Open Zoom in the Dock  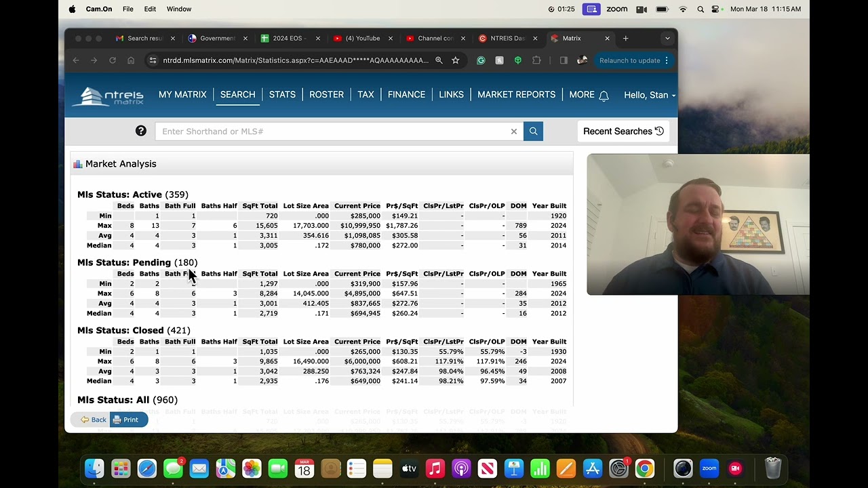point(709,468)
